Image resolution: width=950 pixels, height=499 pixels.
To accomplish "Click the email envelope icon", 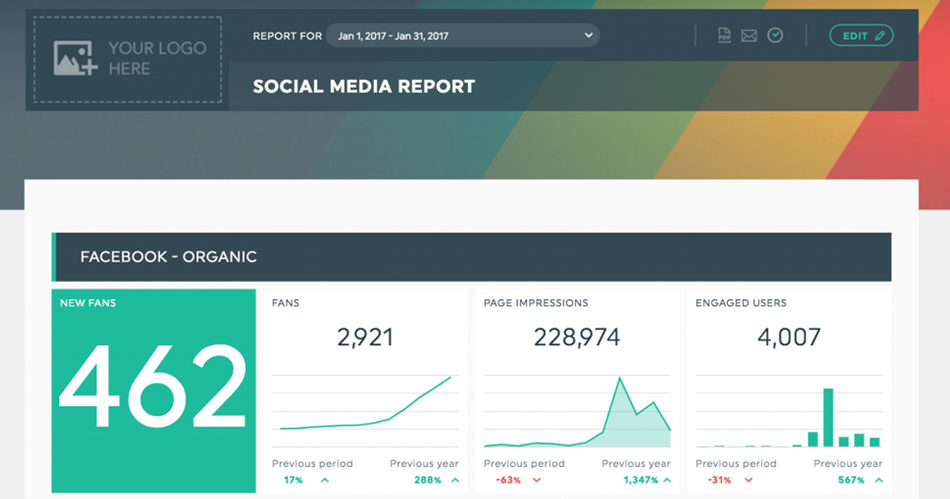I will [x=749, y=36].
